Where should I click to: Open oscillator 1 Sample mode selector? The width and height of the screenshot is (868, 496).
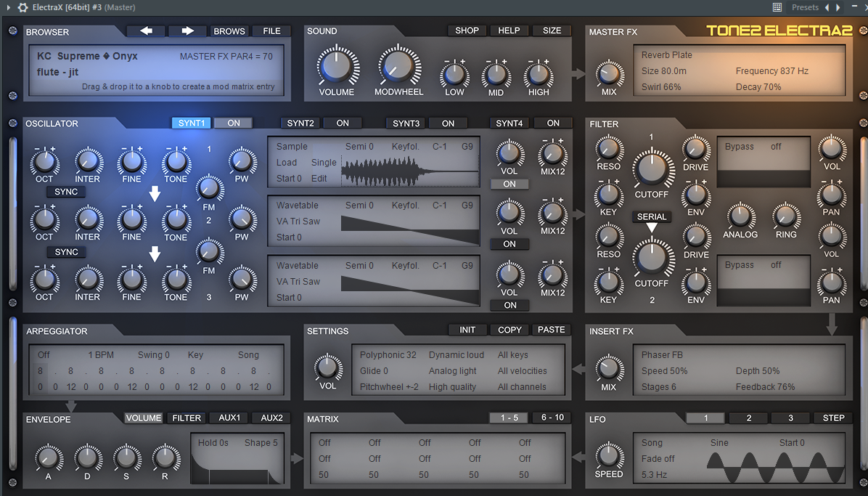point(292,146)
